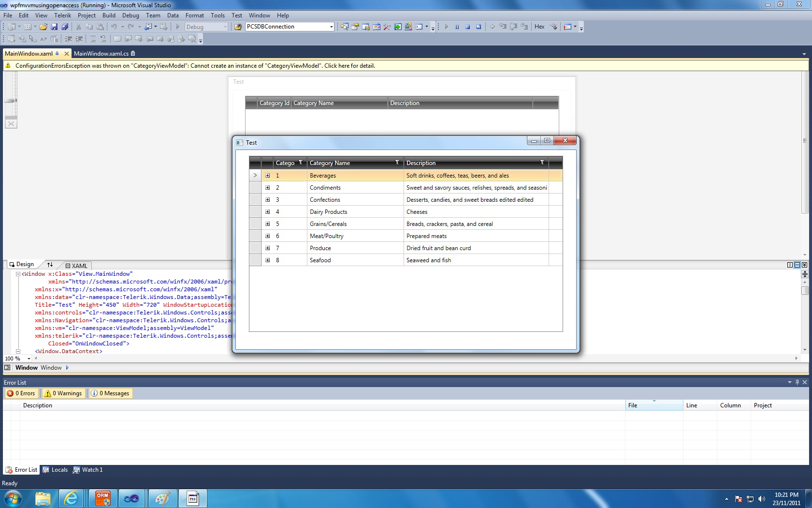Click the fit-to-view icon below zoom slider

pos(11,124)
